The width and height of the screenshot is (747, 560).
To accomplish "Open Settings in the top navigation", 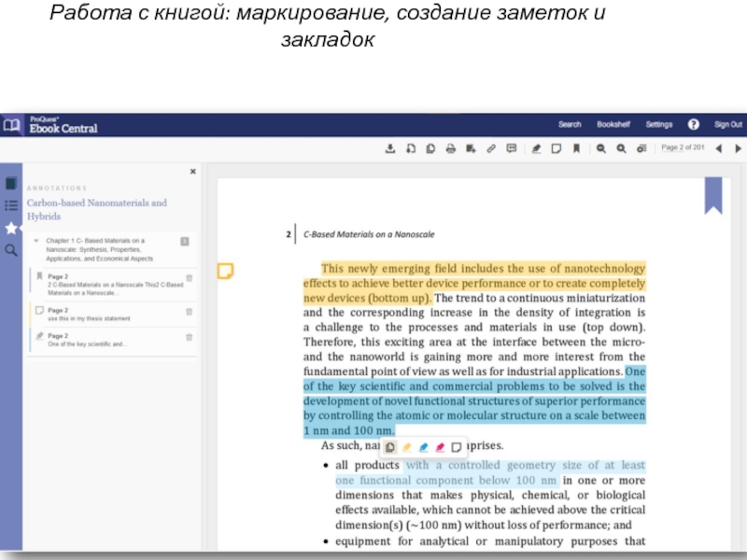I will [x=658, y=124].
